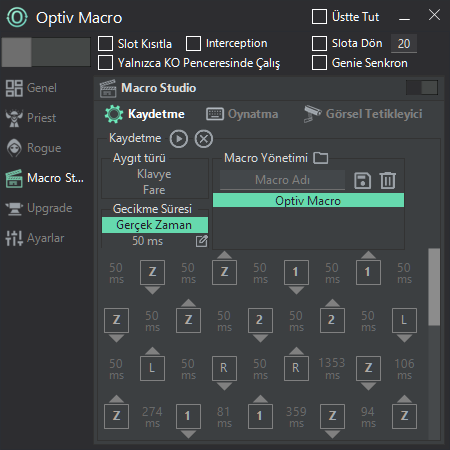Click the 359 ms delay entry

(x=296, y=417)
